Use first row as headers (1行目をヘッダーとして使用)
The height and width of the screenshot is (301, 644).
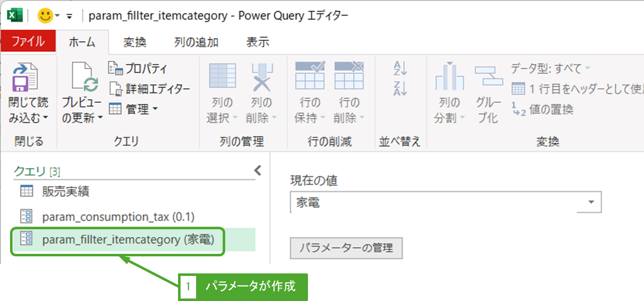577,89
